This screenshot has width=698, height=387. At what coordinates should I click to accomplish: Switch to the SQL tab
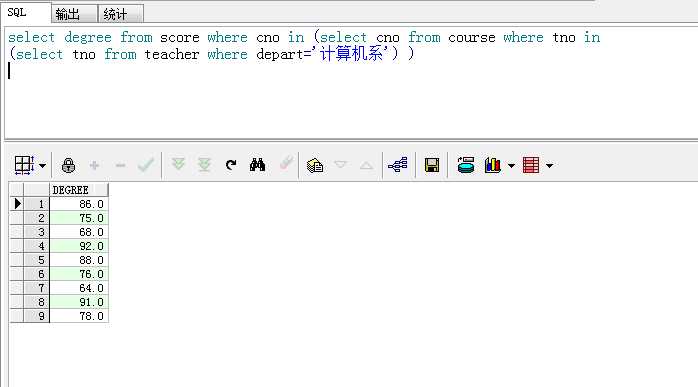(x=25, y=12)
